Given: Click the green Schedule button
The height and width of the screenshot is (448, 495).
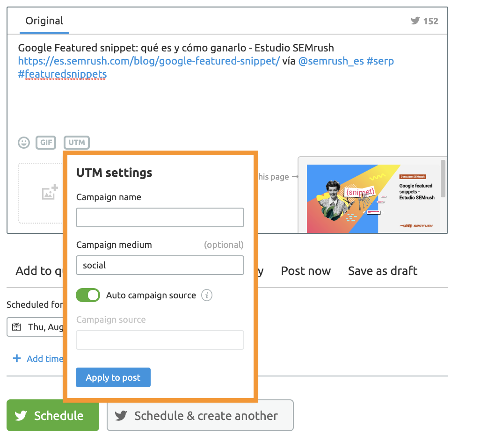Looking at the screenshot, I should click(x=53, y=416).
